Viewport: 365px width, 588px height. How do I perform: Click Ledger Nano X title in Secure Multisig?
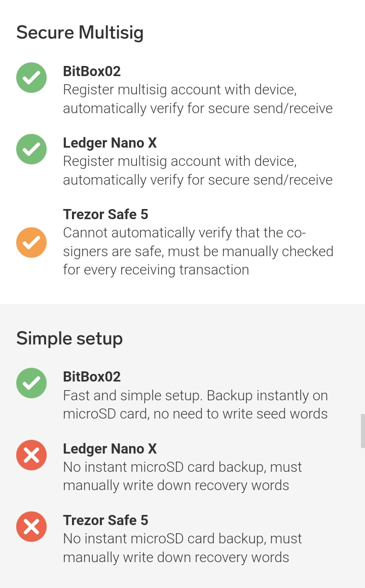(110, 143)
